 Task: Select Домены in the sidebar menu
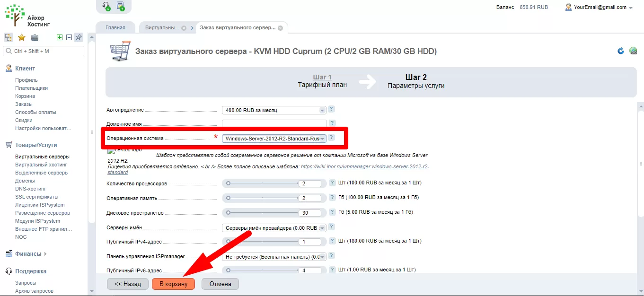[25, 181]
